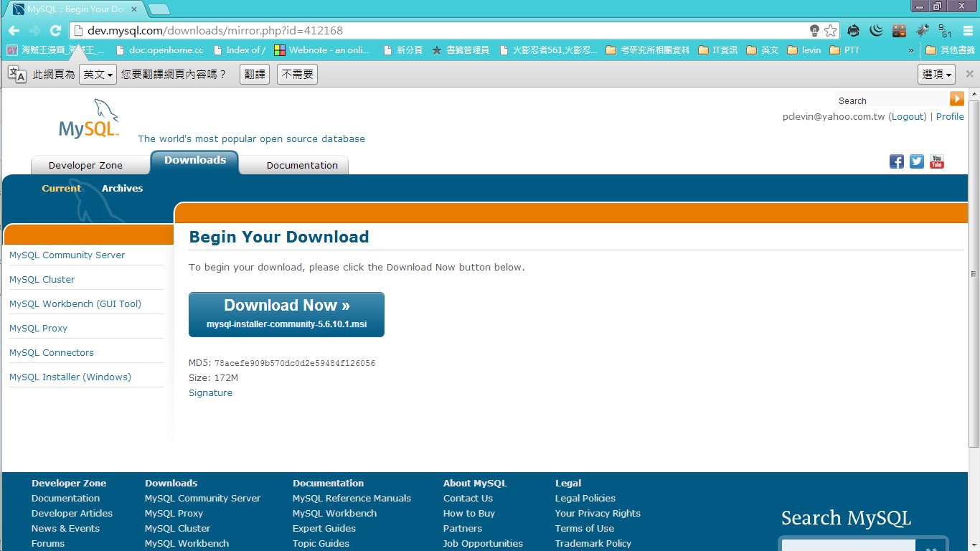
Task: Close the MySQL Begin Your Download tab
Action: (x=134, y=9)
